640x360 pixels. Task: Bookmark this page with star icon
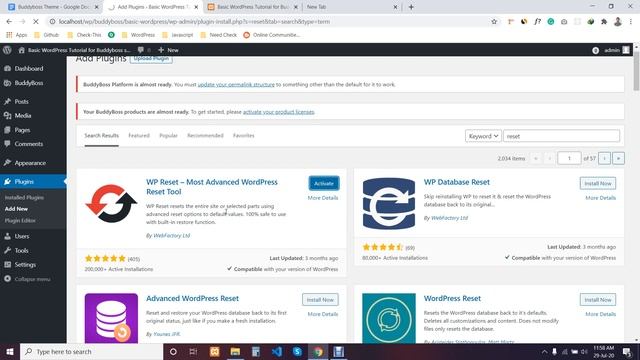[494, 22]
